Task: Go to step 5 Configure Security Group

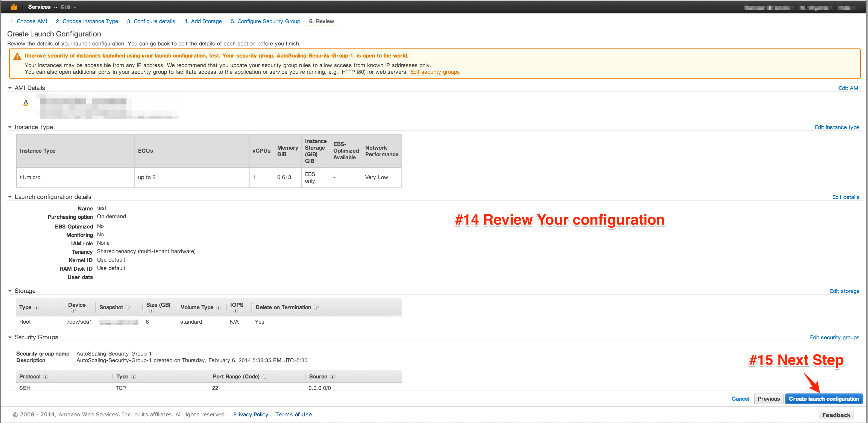Action: [x=266, y=21]
